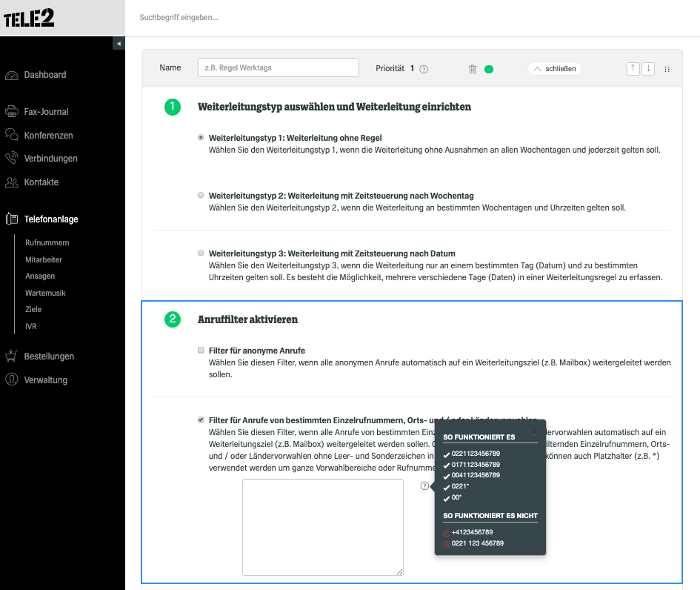Screen dimensions: 700x590
Task: Click the Fax-Journal printer icon
Action: 12,111
